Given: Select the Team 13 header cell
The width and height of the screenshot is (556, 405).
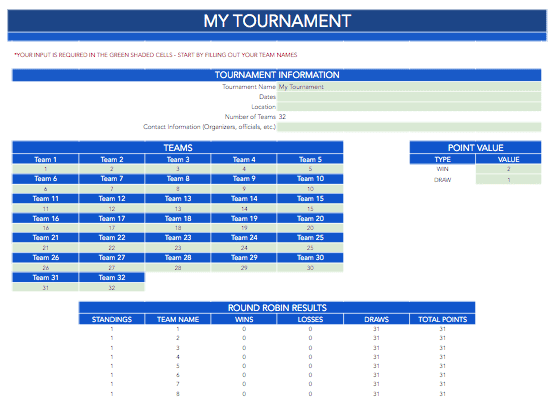Looking at the screenshot, I should (x=178, y=199).
